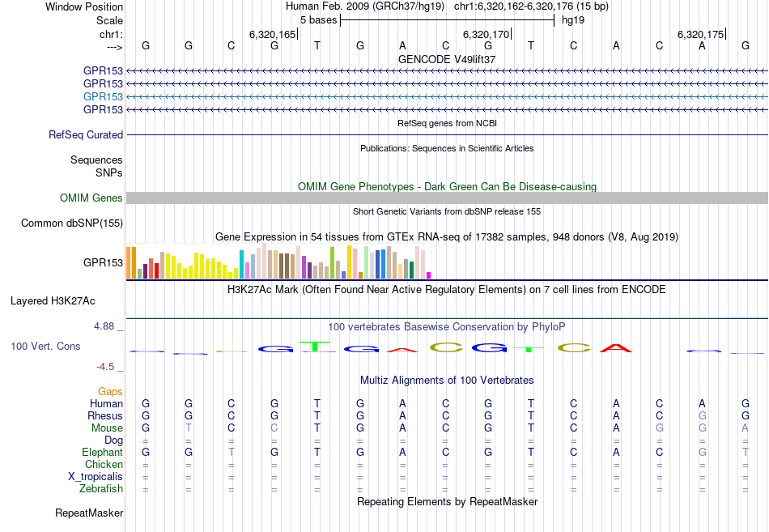Click 'Human Feb. 2009 (GRCh37/hg19)' header text
Viewport: 769px width, 532px height.
365,6
